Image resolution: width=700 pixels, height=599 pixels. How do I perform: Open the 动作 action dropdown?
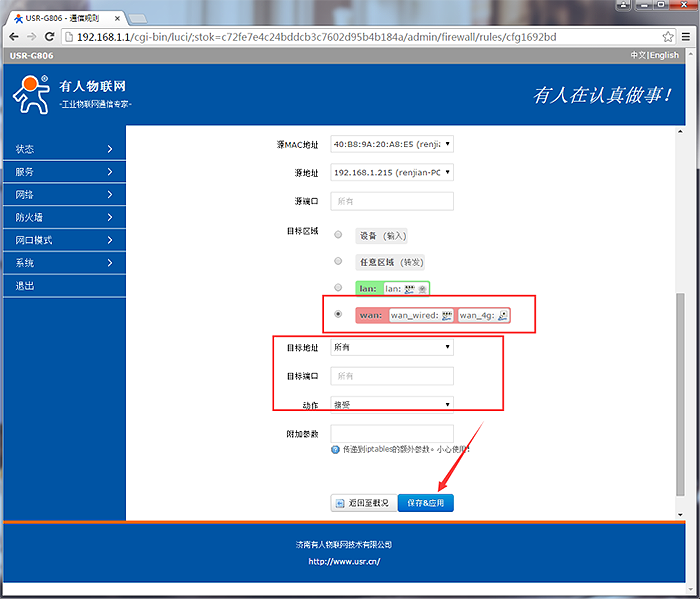(392, 404)
